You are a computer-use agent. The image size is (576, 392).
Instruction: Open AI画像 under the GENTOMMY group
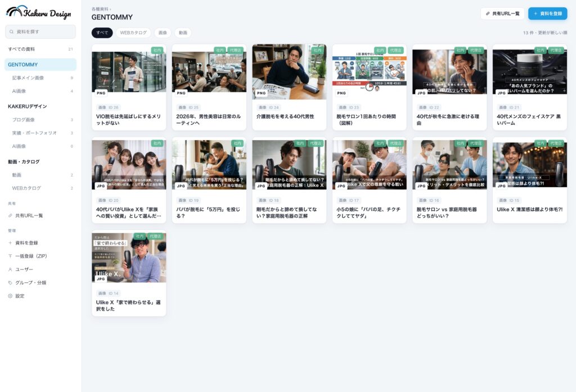coord(40,91)
